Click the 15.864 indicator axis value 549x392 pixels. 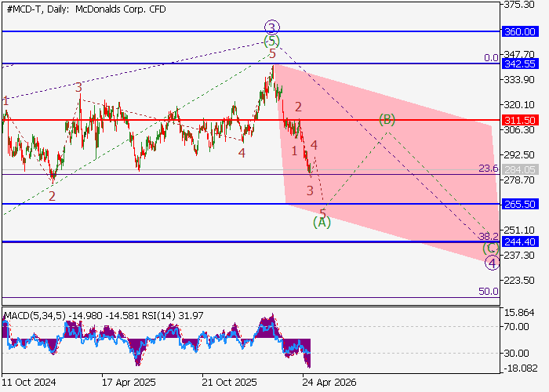click(519, 313)
